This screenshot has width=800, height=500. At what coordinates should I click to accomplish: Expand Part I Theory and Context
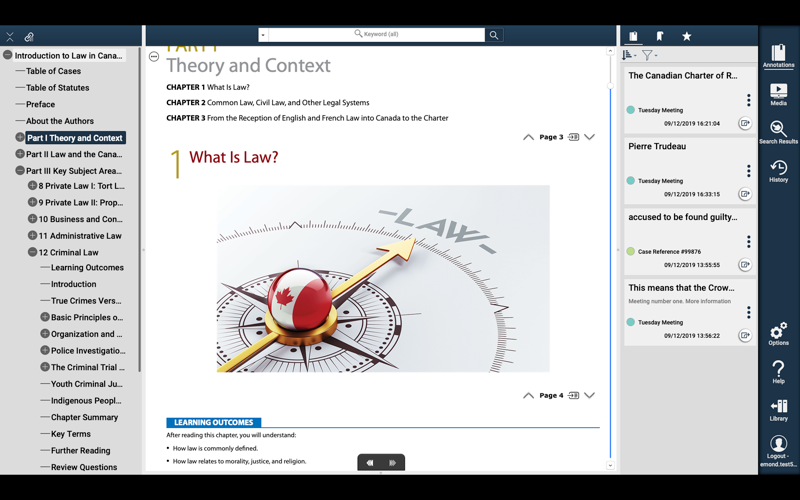coord(20,137)
